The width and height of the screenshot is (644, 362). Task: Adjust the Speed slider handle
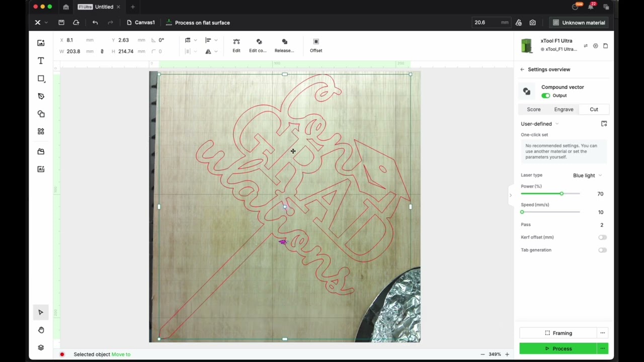pyautogui.click(x=522, y=212)
